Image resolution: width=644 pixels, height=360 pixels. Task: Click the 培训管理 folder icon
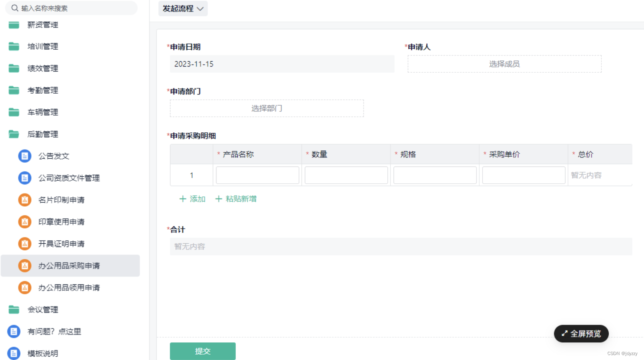(x=14, y=46)
